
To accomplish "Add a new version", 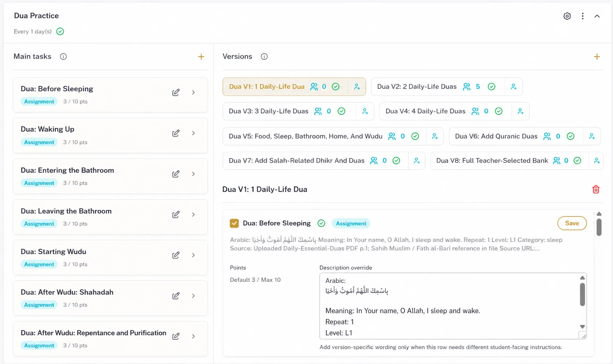I will tap(597, 57).
